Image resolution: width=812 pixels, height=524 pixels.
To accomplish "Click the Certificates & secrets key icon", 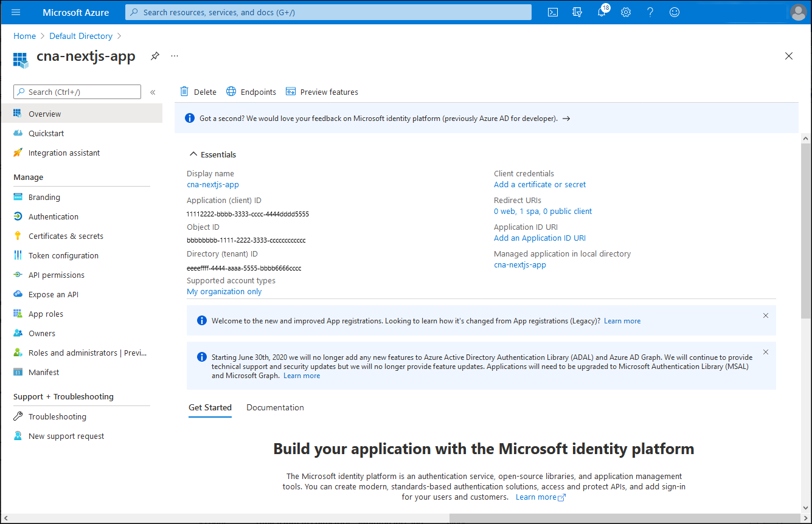I will (18, 236).
